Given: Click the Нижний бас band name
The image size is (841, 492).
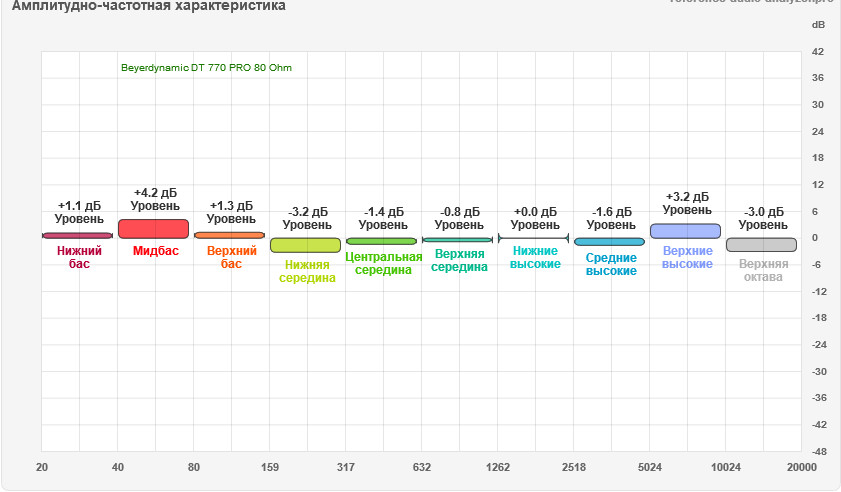Looking at the screenshot, I should (79, 257).
